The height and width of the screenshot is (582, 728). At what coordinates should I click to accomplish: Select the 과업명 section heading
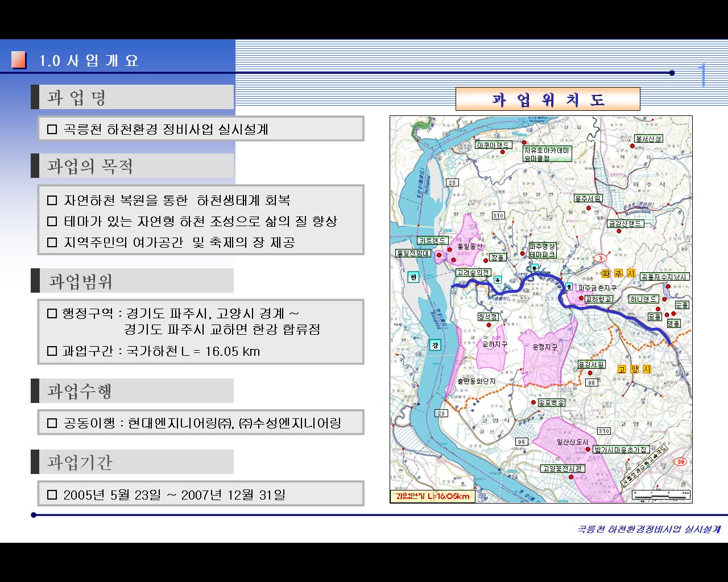[77, 98]
